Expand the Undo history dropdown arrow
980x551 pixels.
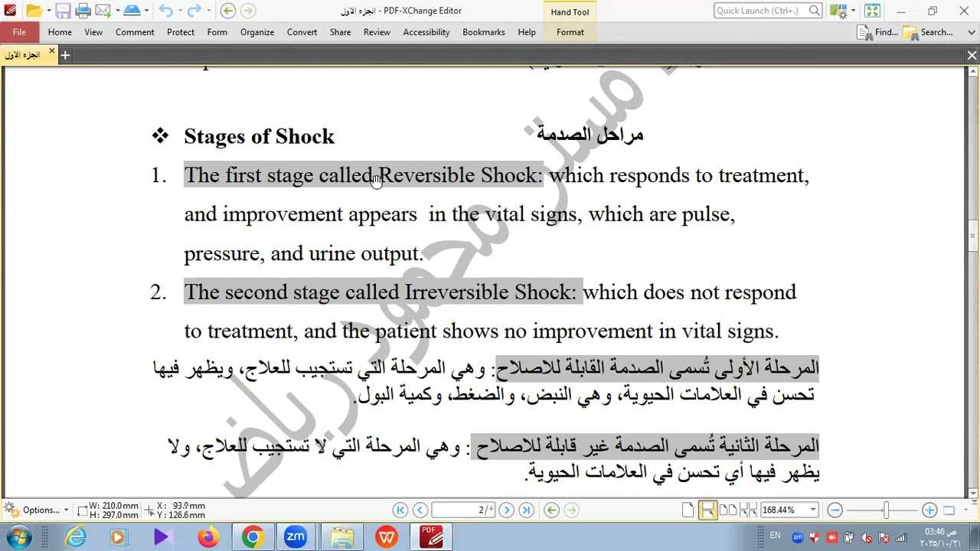click(x=180, y=11)
